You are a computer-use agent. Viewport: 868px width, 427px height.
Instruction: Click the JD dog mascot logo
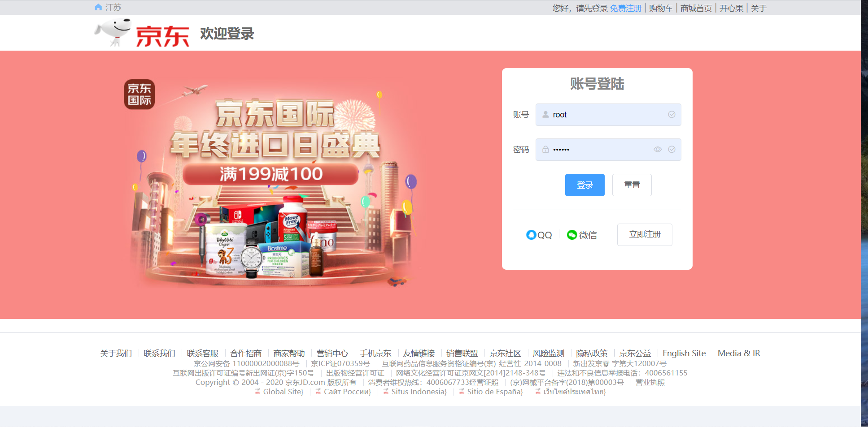click(113, 31)
